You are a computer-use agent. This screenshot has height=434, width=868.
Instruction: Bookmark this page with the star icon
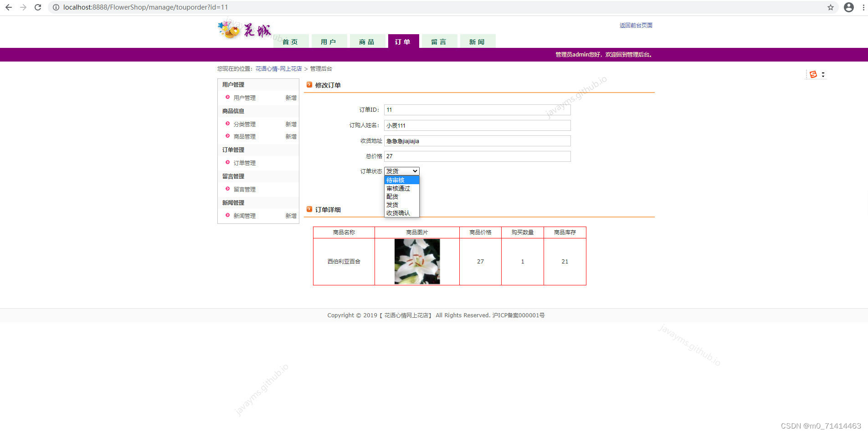[831, 7]
